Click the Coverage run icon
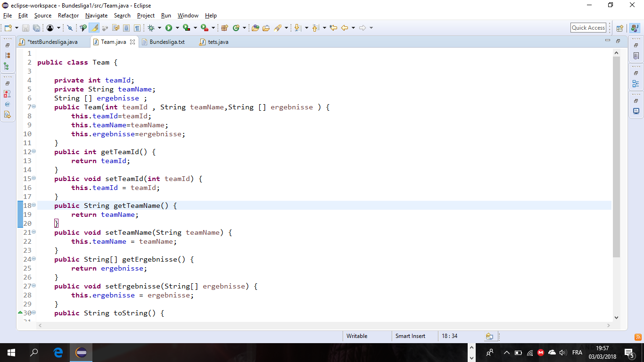This screenshot has height=362, width=644. pos(187,28)
